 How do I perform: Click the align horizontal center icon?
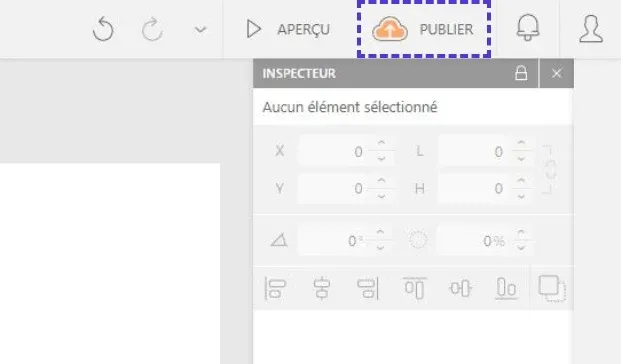point(322,288)
